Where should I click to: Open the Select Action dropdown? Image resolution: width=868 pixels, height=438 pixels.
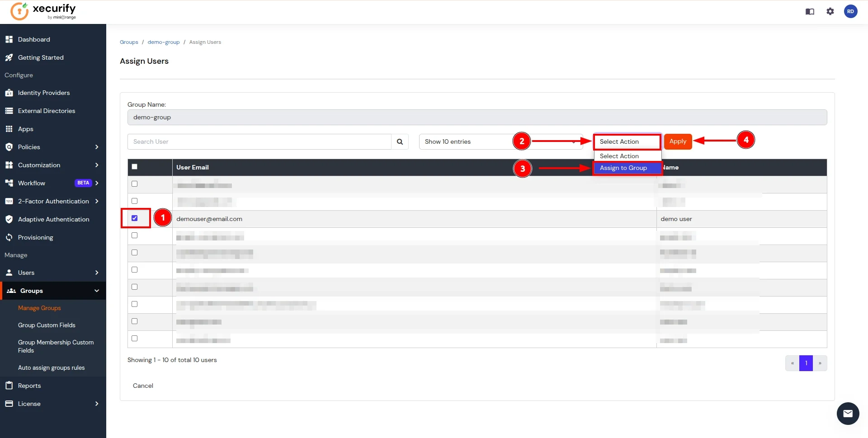[627, 141]
